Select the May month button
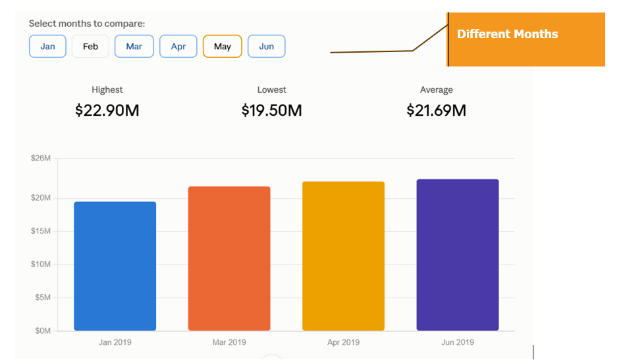 tap(222, 47)
